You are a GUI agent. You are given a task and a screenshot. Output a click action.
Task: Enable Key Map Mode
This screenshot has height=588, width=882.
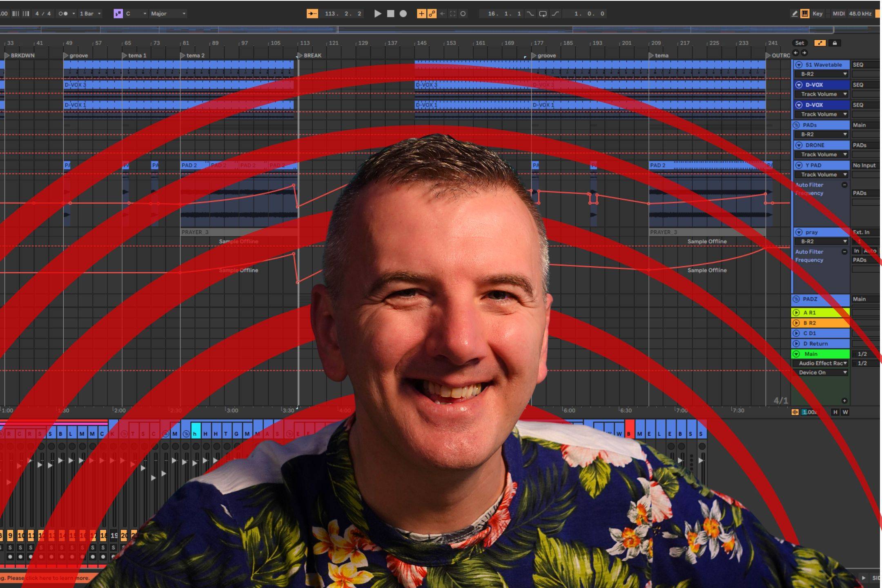point(817,13)
